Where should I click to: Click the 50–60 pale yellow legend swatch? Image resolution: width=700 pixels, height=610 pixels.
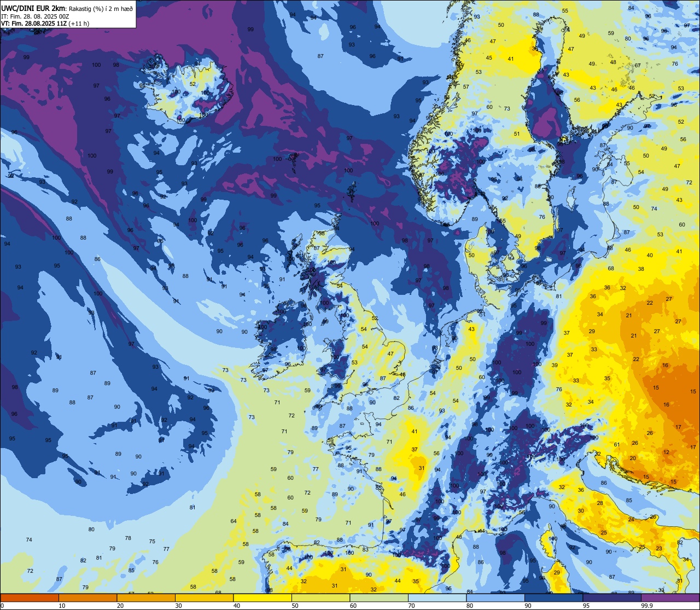click(x=320, y=597)
